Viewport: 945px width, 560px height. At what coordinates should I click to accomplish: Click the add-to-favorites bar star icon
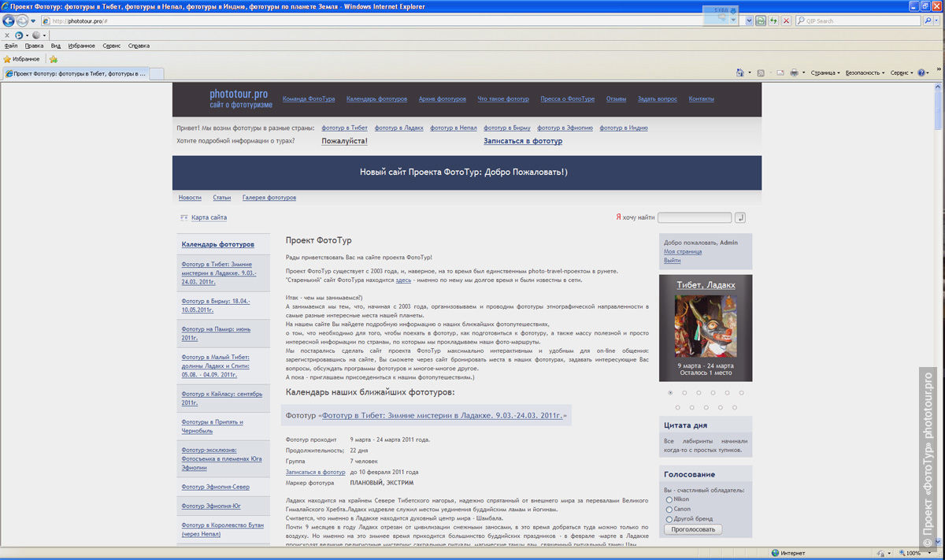tap(54, 59)
